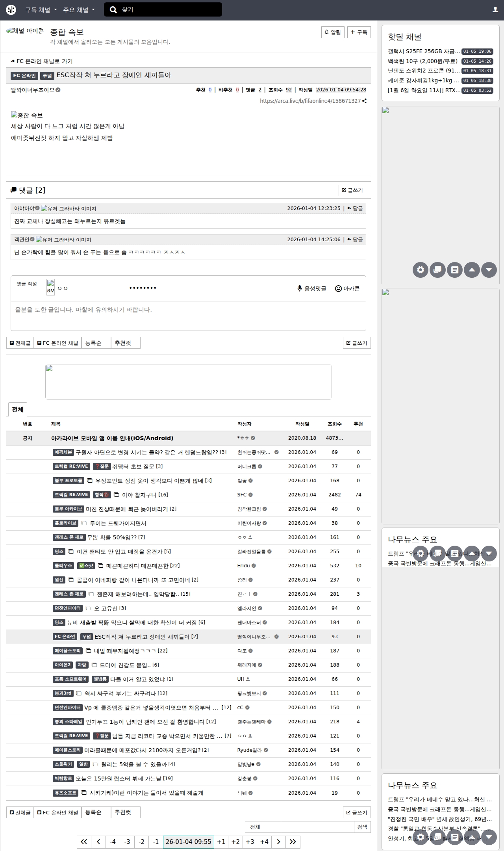Click author SFC in the post list
Viewport: 504px width, 851px height.
pyautogui.click(x=242, y=495)
